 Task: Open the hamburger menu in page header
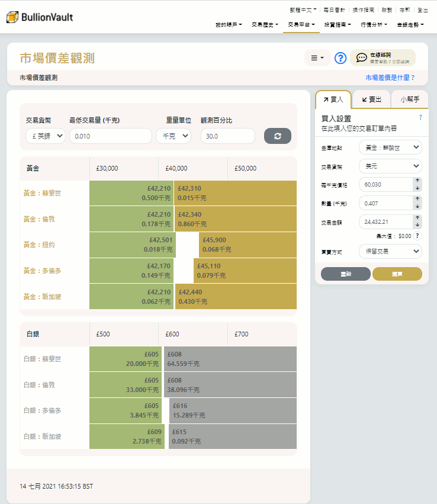point(317,58)
